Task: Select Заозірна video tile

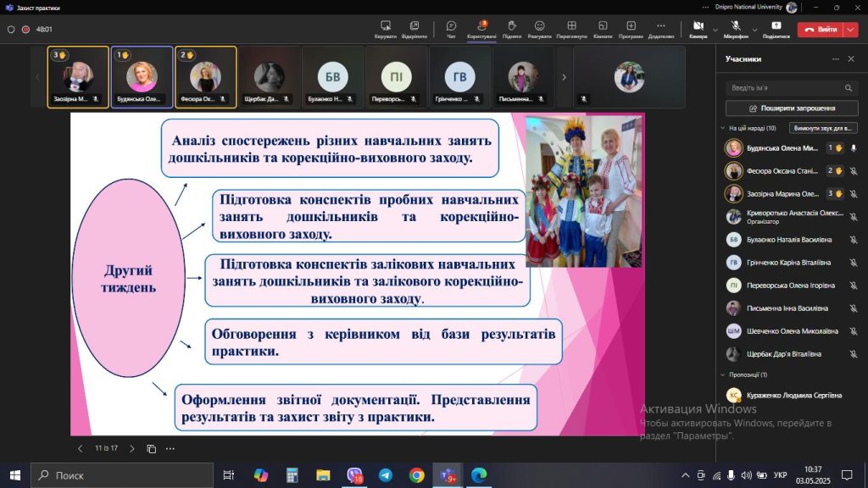Action: (78, 77)
